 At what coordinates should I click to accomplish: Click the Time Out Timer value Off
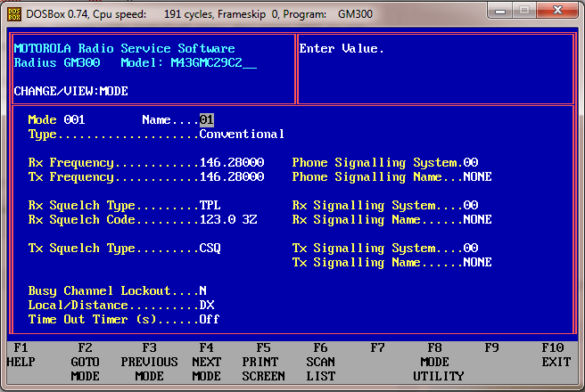(x=210, y=319)
